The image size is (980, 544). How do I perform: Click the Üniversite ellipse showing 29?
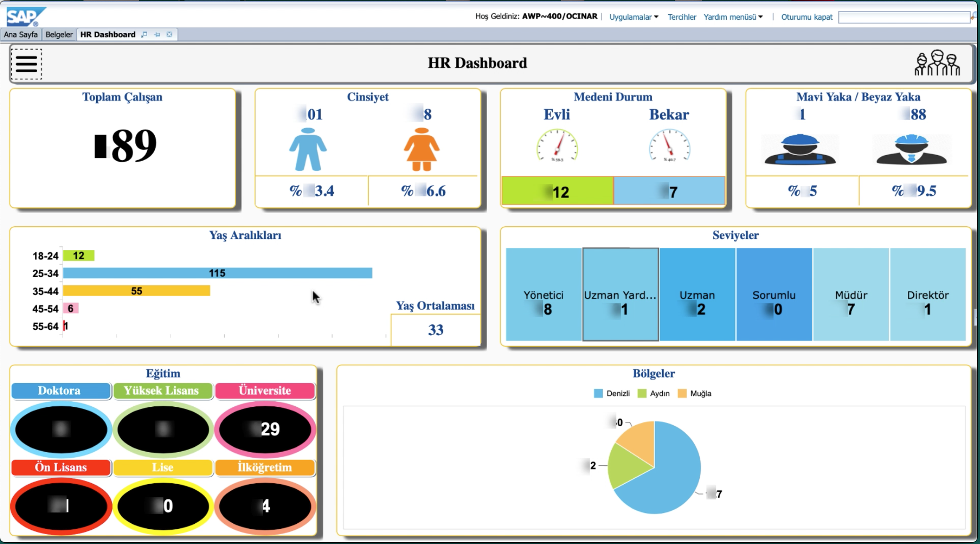click(x=265, y=429)
